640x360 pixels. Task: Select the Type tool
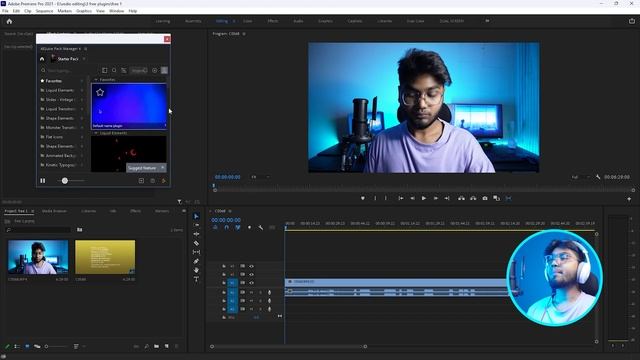(196, 279)
